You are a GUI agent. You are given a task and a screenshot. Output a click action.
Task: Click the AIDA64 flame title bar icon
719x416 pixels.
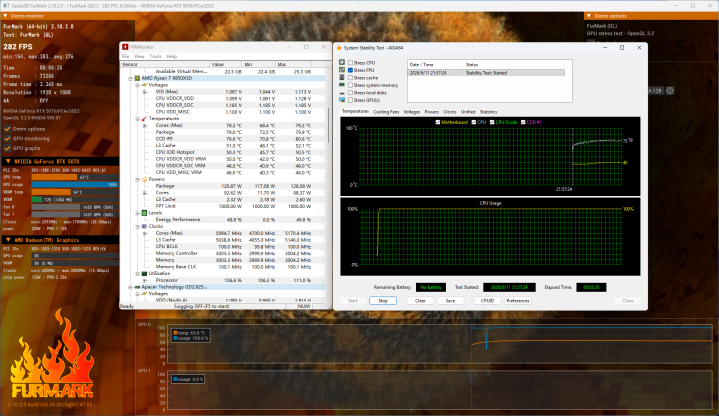pos(339,48)
